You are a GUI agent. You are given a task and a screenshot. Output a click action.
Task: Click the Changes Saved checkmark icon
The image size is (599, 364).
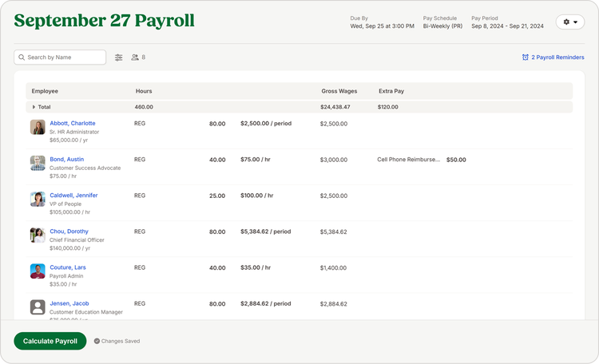pyautogui.click(x=97, y=341)
